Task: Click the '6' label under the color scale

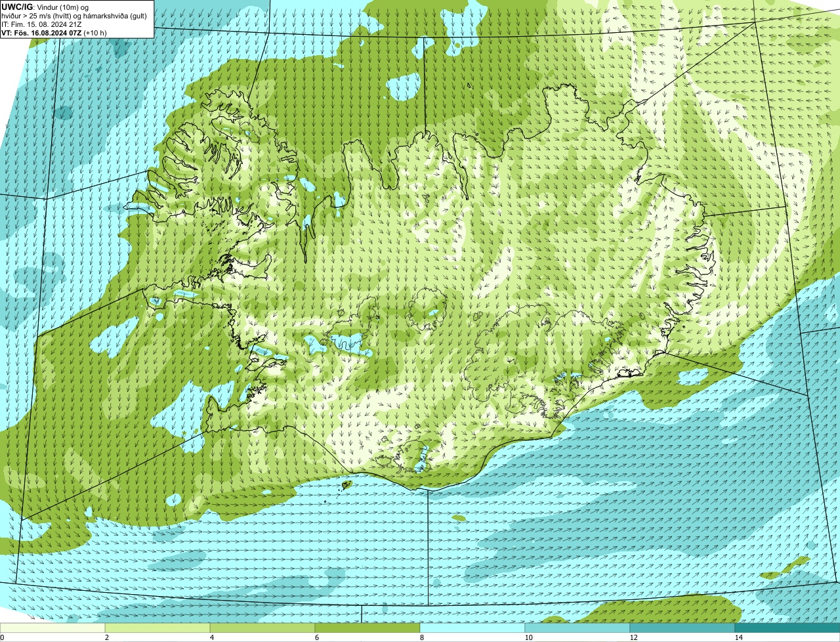Action: (316, 637)
